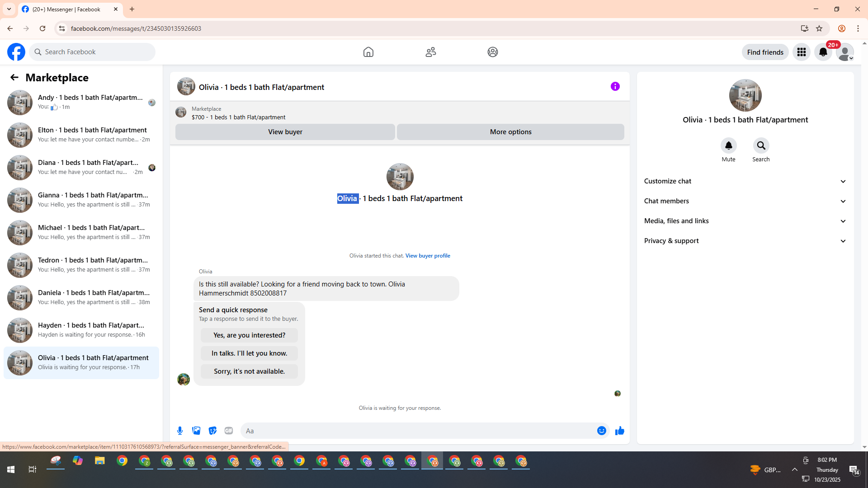The width and height of the screenshot is (868, 488).
Task: Open the View buyer profile link
Action: [x=427, y=256]
